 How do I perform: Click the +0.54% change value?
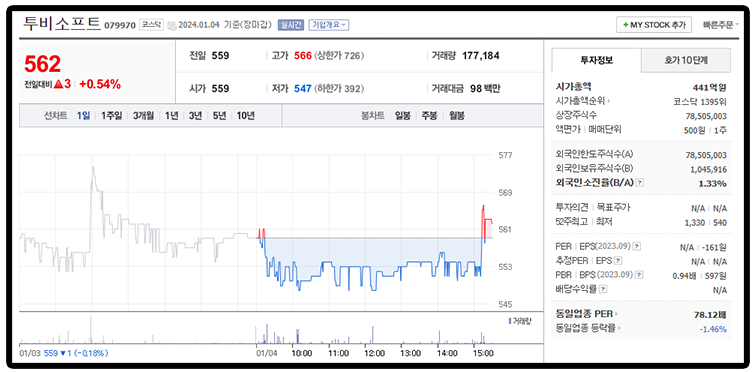100,84
